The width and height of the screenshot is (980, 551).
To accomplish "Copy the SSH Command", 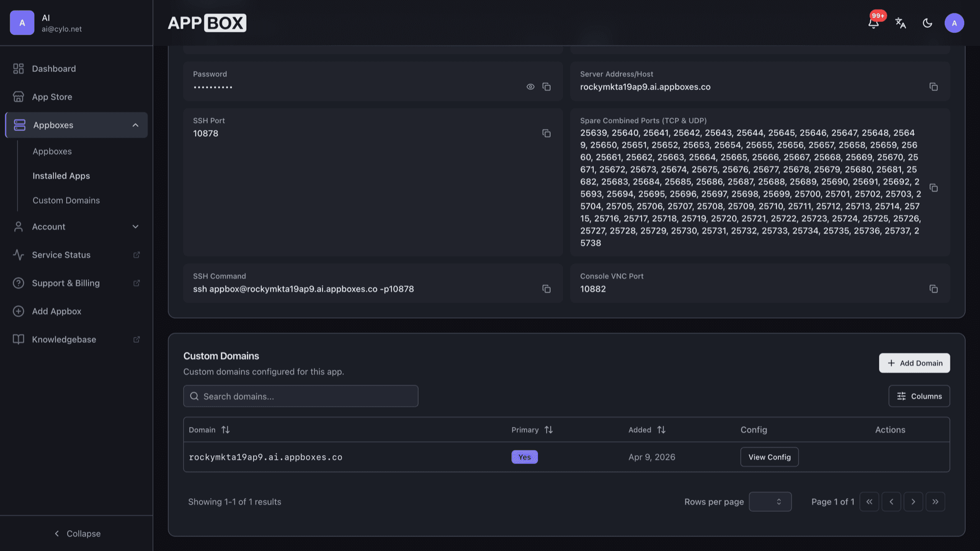I will [x=547, y=289].
